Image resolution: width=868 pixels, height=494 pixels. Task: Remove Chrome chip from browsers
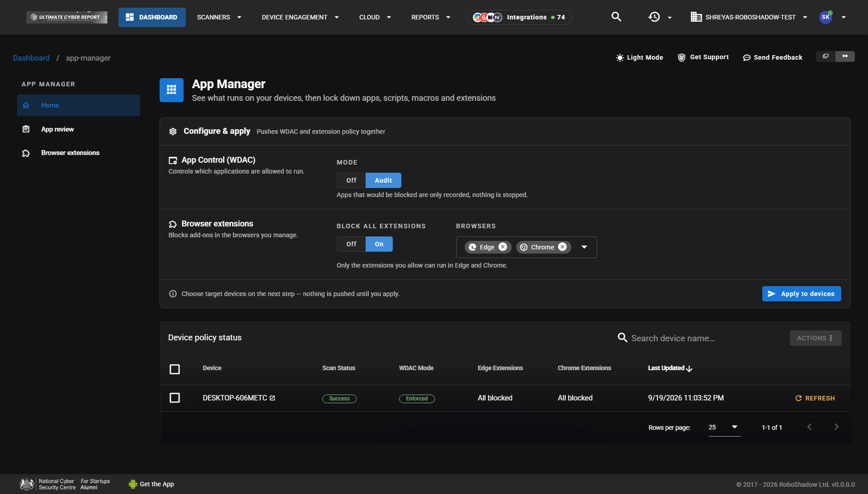[562, 247]
